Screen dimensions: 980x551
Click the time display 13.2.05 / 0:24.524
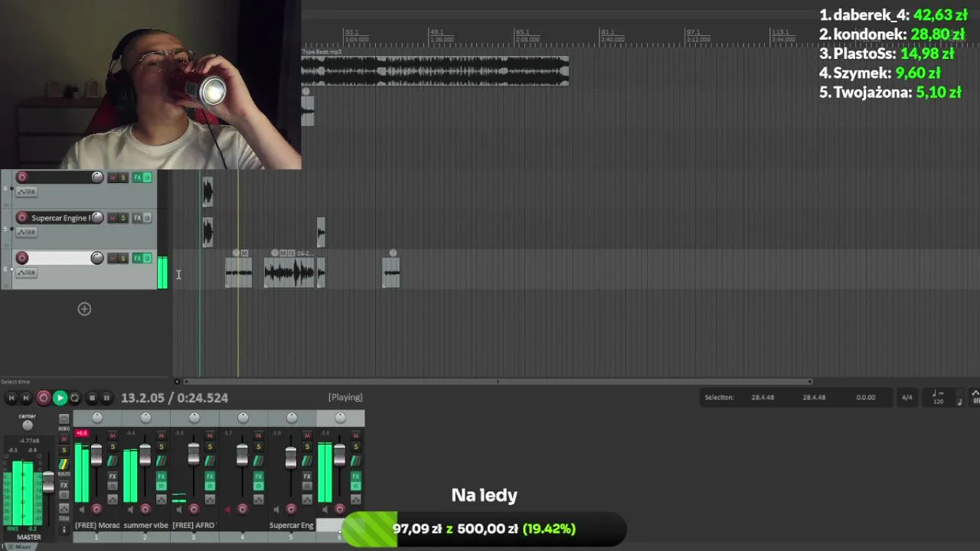(175, 398)
